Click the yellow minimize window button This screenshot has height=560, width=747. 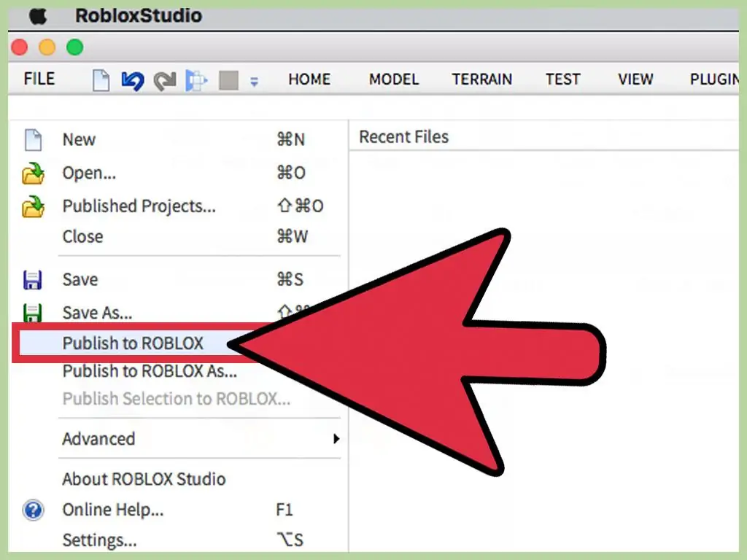(x=47, y=47)
